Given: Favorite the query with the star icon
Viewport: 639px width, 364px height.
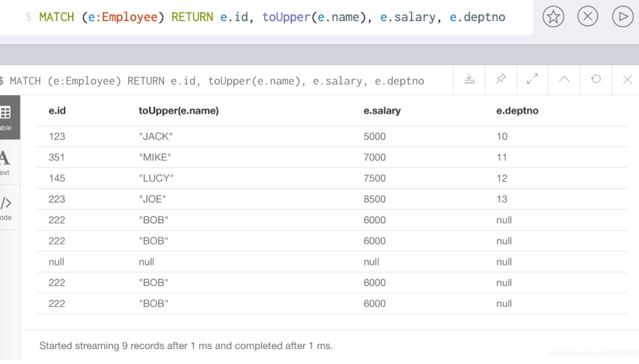Looking at the screenshot, I should pyautogui.click(x=553, y=17).
